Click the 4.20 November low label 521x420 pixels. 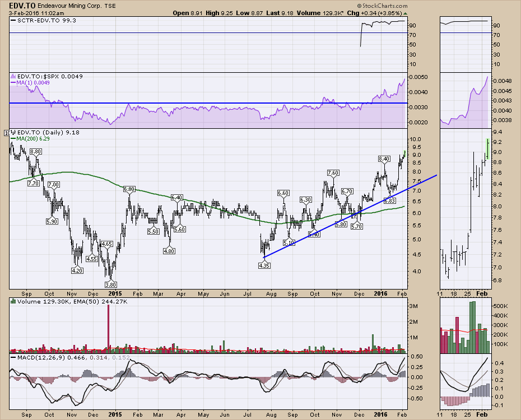(77, 270)
